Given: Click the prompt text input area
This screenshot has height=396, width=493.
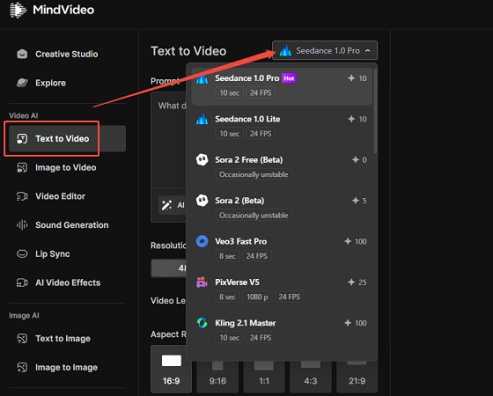Looking at the screenshot, I should 168,140.
